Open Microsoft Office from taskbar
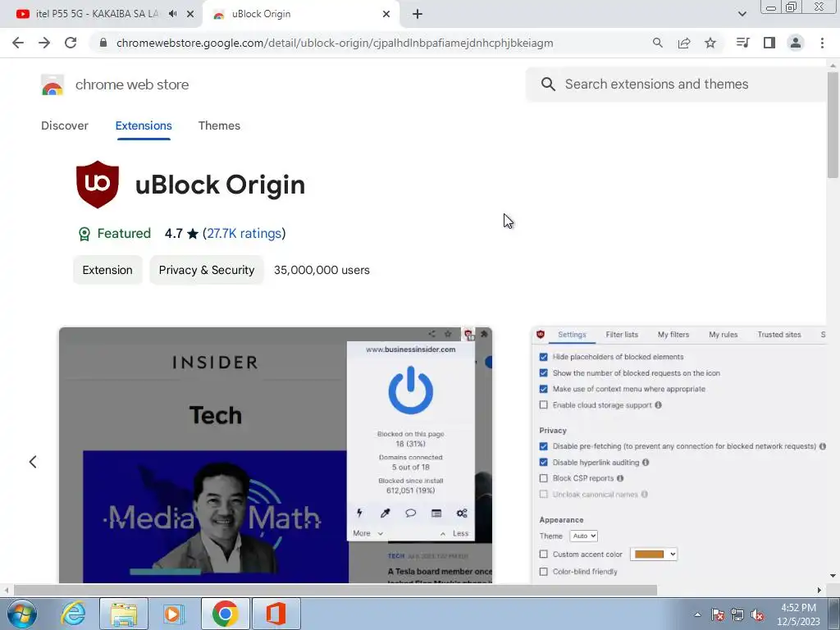This screenshot has height=630, width=840. tap(276, 614)
